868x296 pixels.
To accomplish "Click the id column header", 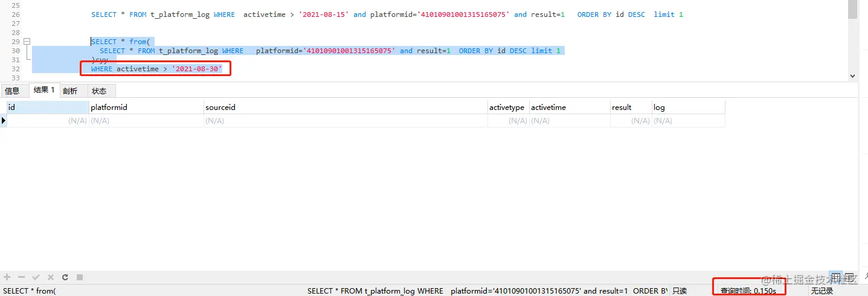I will coord(48,108).
